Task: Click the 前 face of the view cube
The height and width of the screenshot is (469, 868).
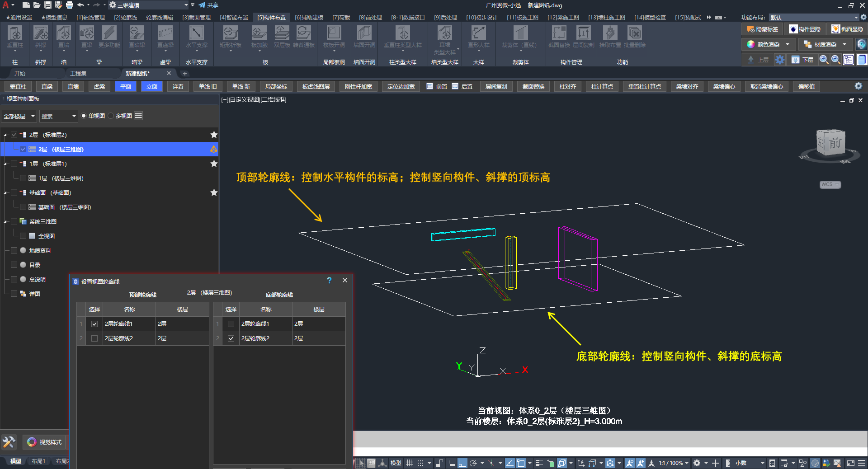Action: [834, 143]
